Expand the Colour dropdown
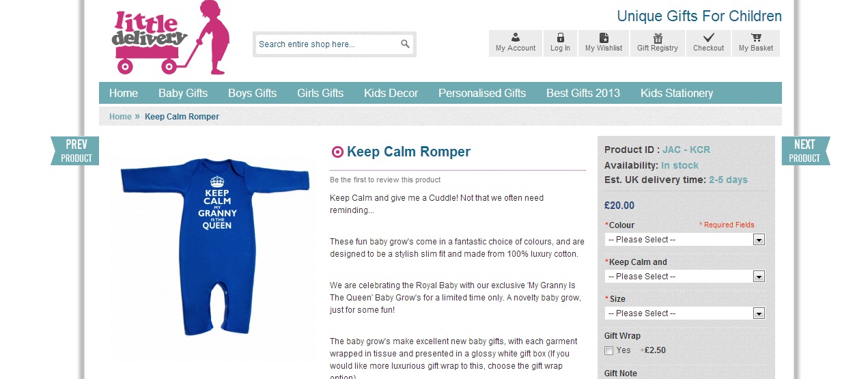868x379 pixels. 684,240
